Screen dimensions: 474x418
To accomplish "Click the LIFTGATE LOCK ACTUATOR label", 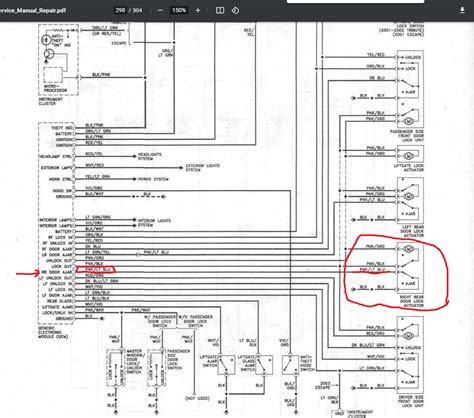I will coord(409,168).
